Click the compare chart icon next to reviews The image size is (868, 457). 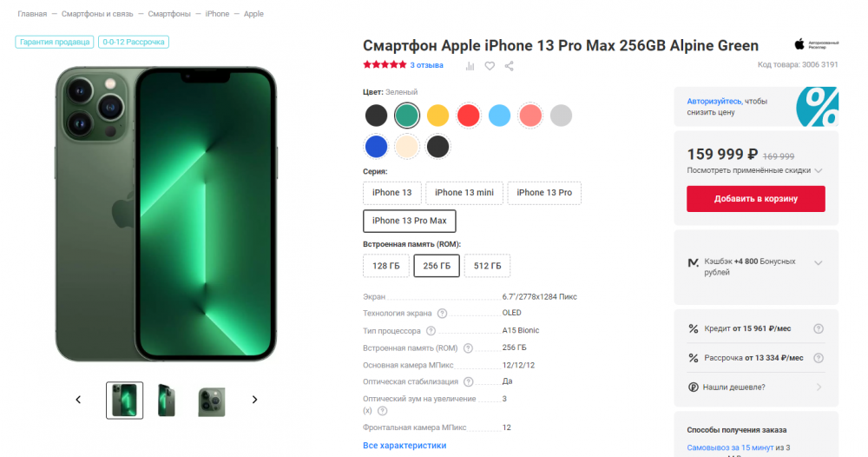[470, 66]
